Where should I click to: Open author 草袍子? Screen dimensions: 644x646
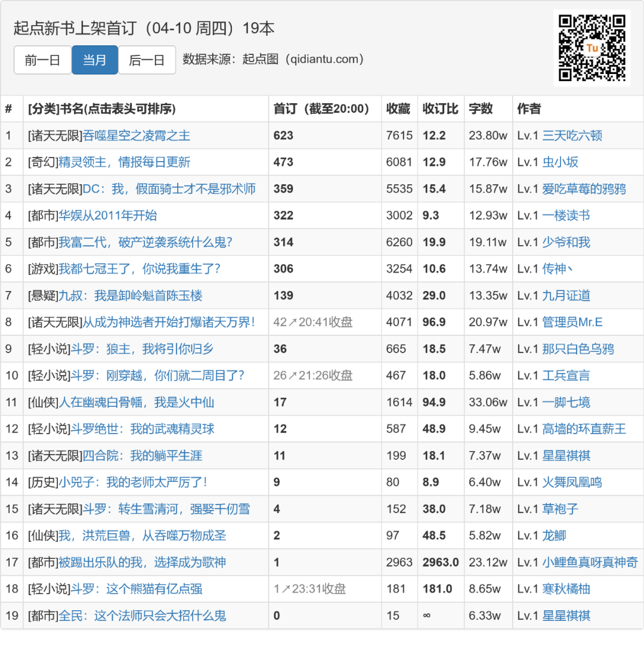[x=560, y=509]
